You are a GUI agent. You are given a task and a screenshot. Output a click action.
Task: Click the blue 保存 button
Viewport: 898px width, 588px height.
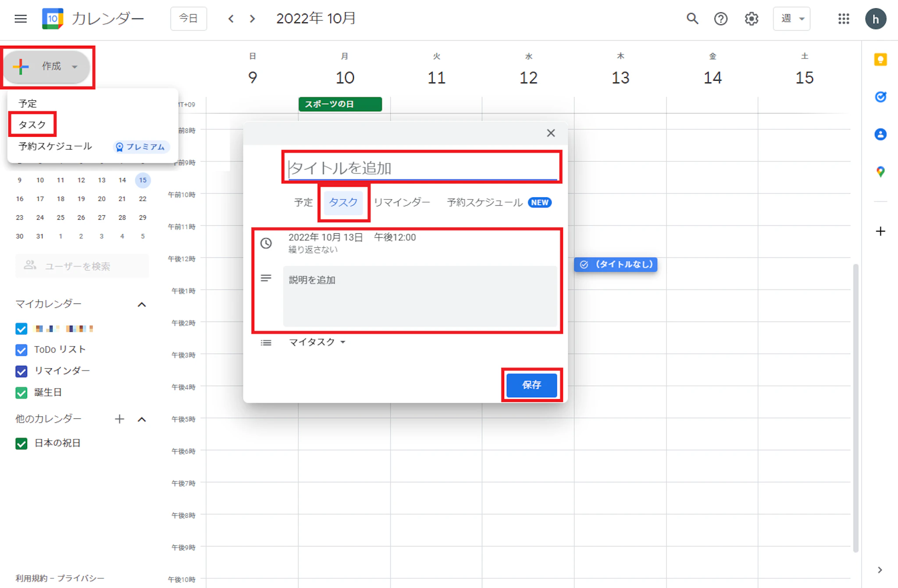[531, 385]
